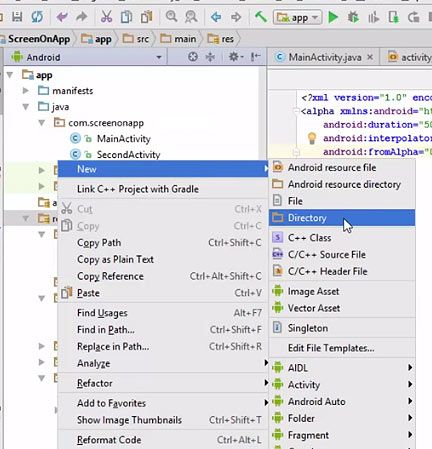This screenshot has width=432, height=449.
Task: Switch to the MainActivity.java tab
Action: point(324,57)
